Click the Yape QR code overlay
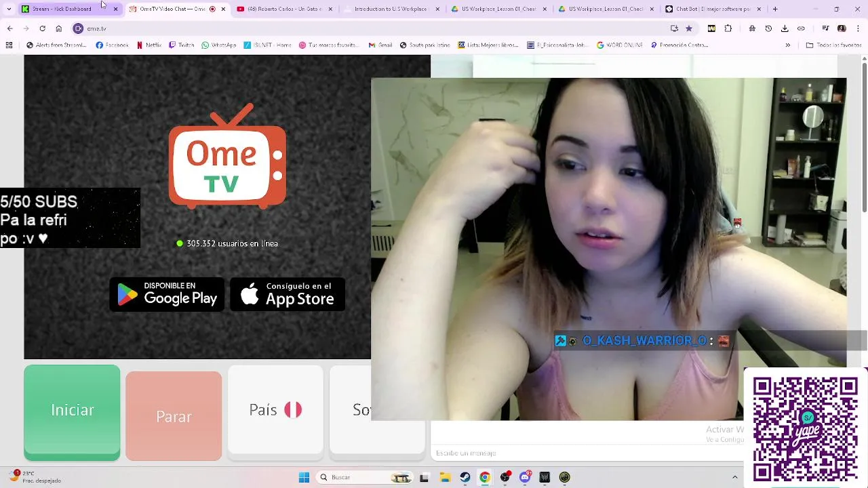 pyautogui.click(x=805, y=429)
